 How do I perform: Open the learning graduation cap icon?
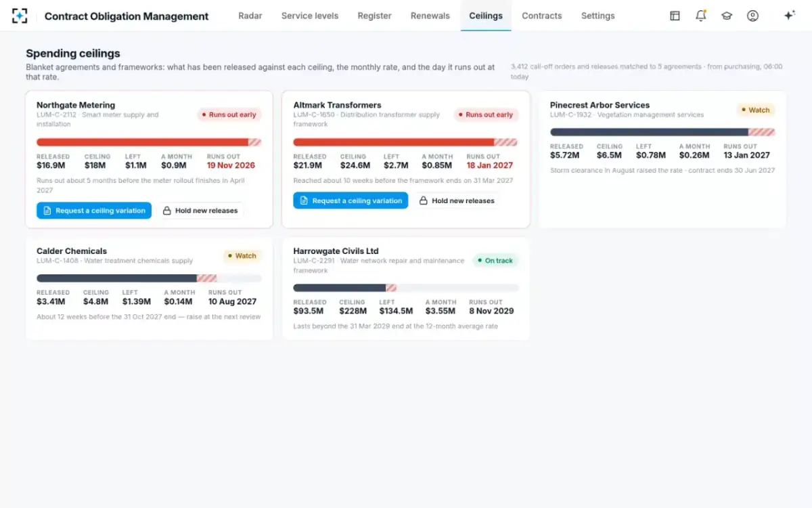(727, 16)
